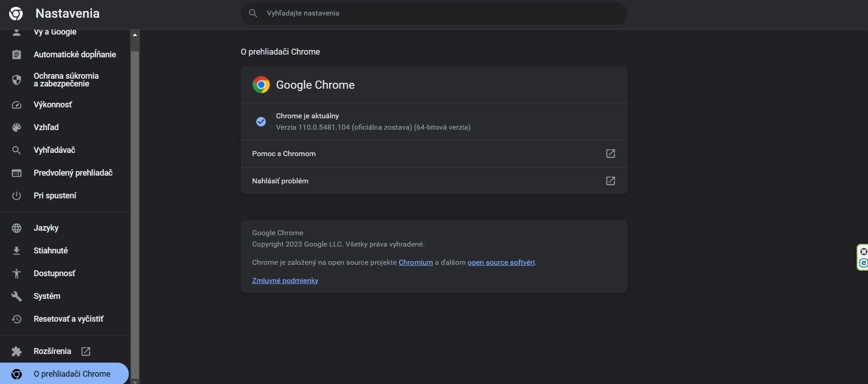Click the sidebar scrollbar up arrow
Image resolution: width=868 pixels, height=384 pixels.
pos(135,35)
